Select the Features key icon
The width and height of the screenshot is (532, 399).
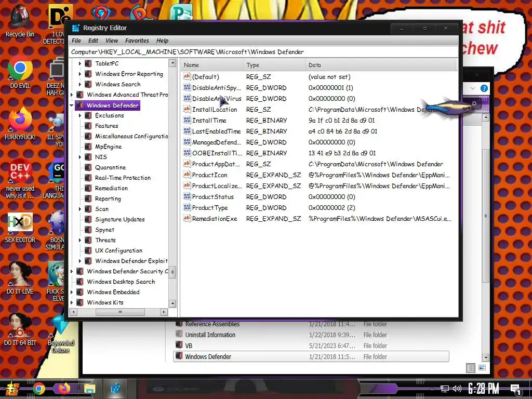pos(88,126)
